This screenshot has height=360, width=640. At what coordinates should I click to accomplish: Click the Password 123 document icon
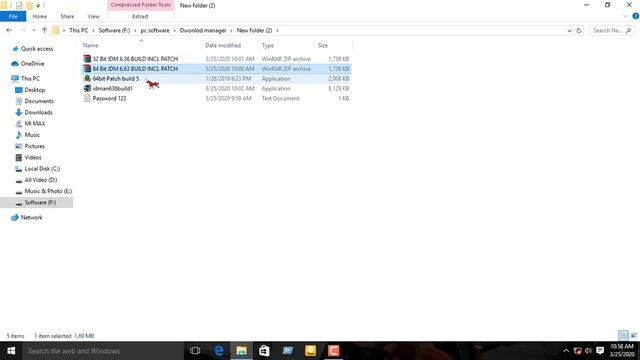pyautogui.click(x=87, y=98)
